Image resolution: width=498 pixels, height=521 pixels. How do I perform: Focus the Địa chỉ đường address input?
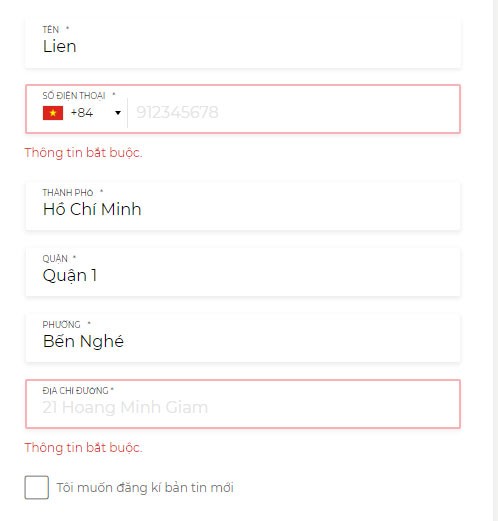click(243, 404)
